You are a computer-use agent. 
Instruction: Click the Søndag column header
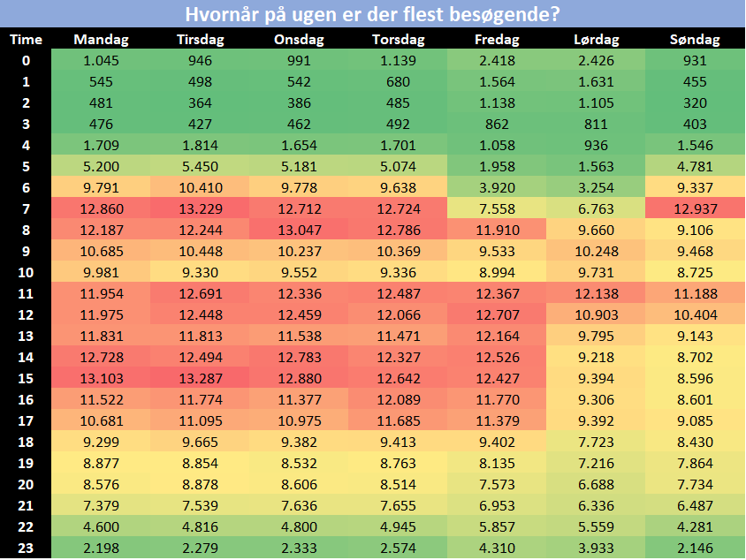point(695,40)
